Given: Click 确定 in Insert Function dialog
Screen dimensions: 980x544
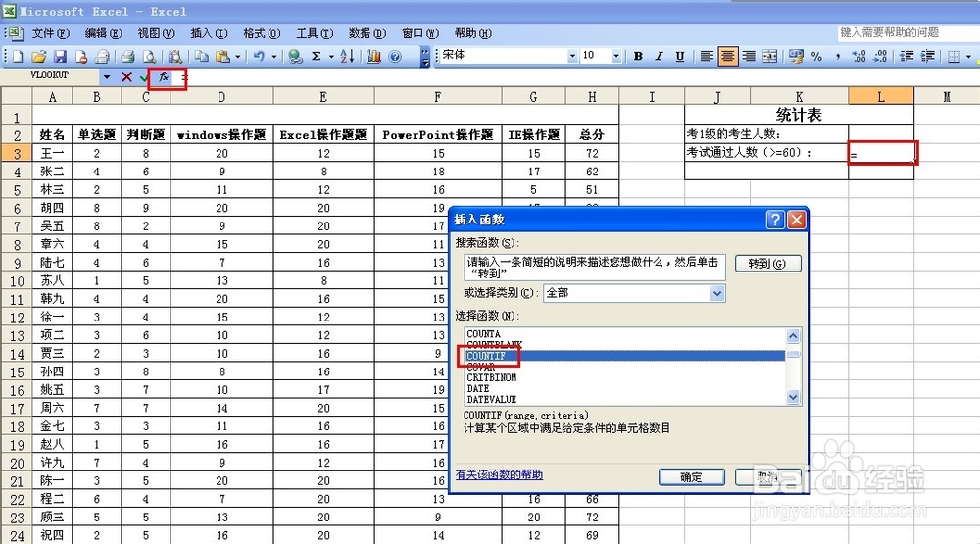Looking at the screenshot, I should click(x=691, y=477).
